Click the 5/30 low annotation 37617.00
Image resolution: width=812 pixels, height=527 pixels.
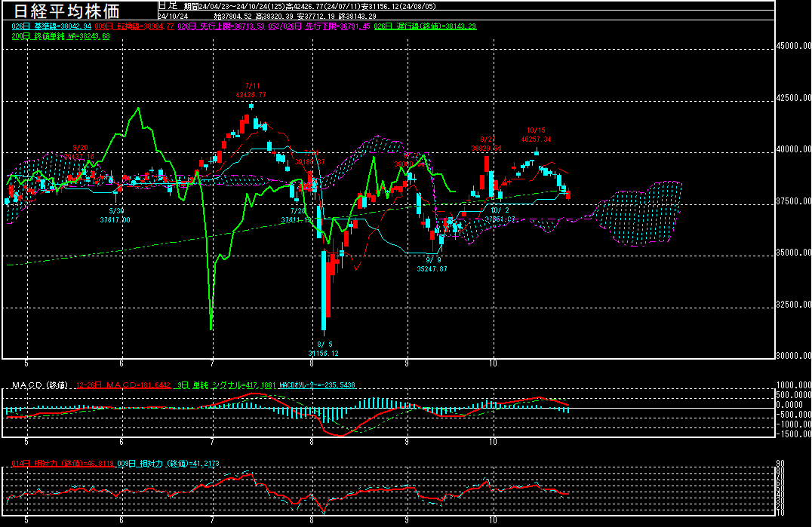[x=115, y=215]
